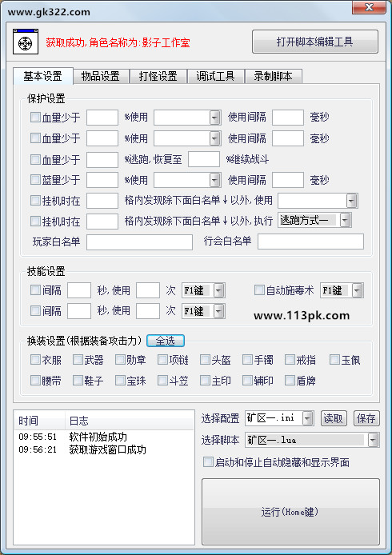The height and width of the screenshot is (555, 392).
Task: Check the 辅印 equipment checkbox
Action: 247,381
